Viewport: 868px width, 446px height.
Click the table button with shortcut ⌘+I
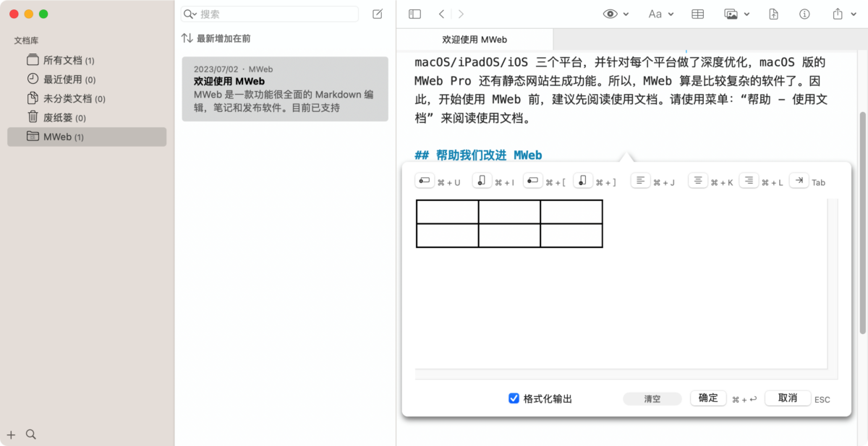click(482, 181)
